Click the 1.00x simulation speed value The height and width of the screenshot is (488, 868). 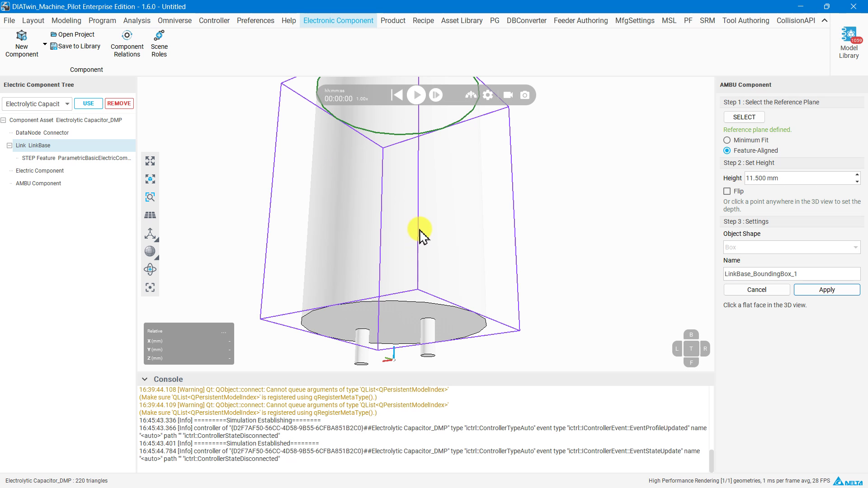[362, 99]
